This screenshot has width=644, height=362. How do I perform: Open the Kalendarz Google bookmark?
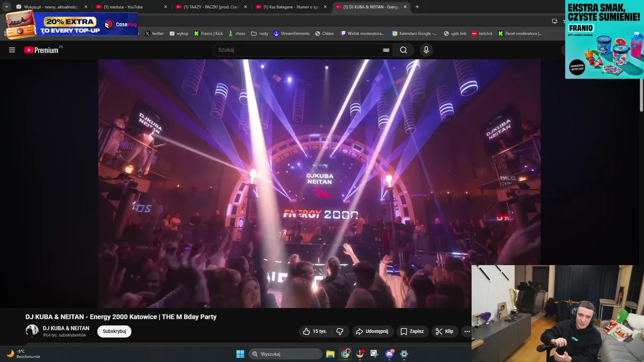414,34
